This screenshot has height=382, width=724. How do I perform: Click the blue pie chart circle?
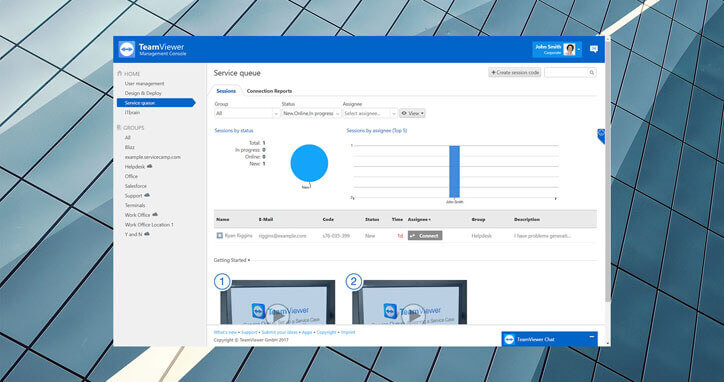tap(309, 163)
